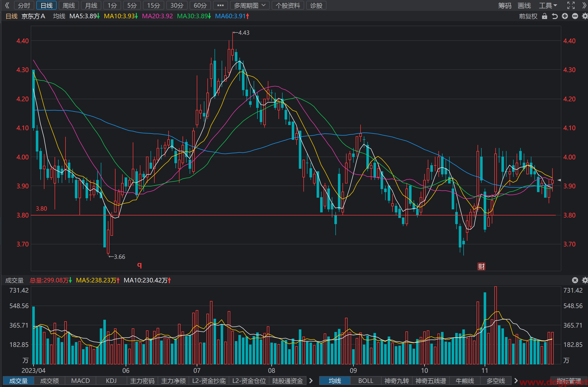This screenshot has height=387, width=588.
Task: Open main chart settings gear
Action: pyautogui.click(x=585, y=16)
